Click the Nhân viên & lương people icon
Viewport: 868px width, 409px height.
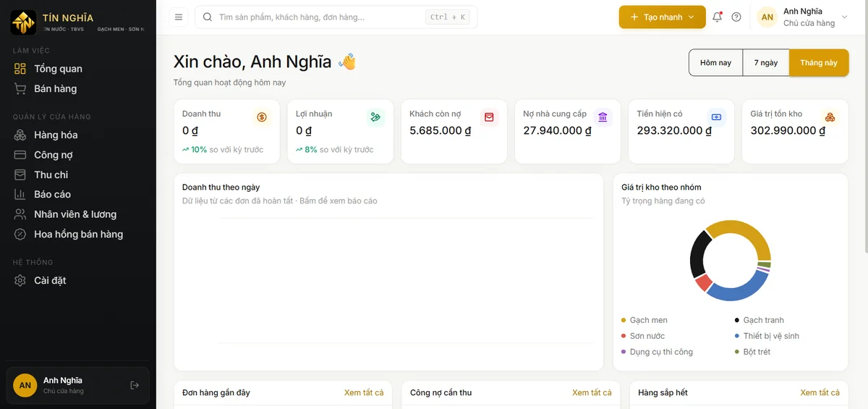coord(20,214)
